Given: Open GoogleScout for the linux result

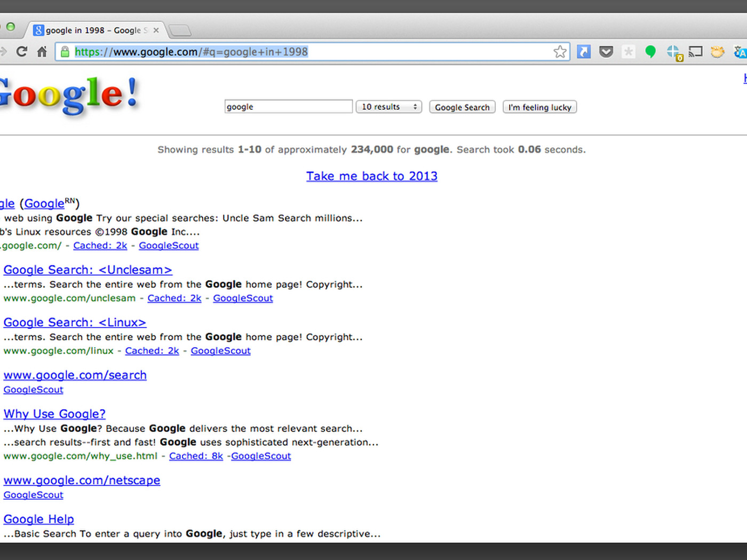Looking at the screenshot, I should 220,351.
